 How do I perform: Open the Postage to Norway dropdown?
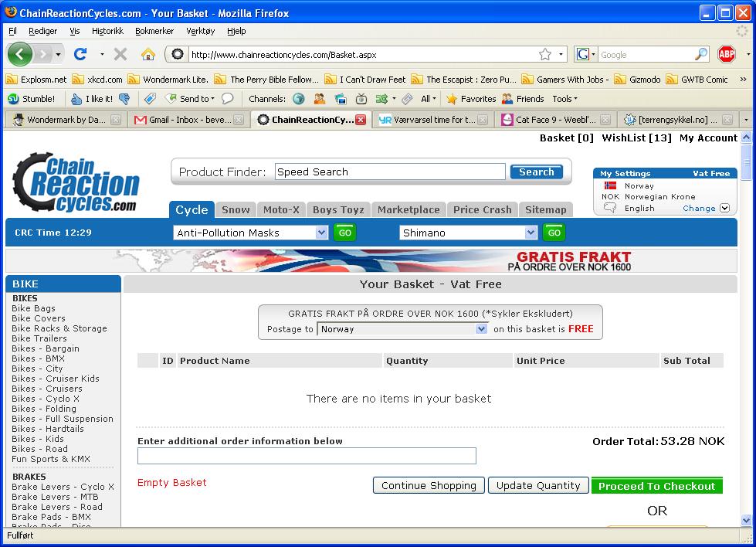(x=481, y=329)
